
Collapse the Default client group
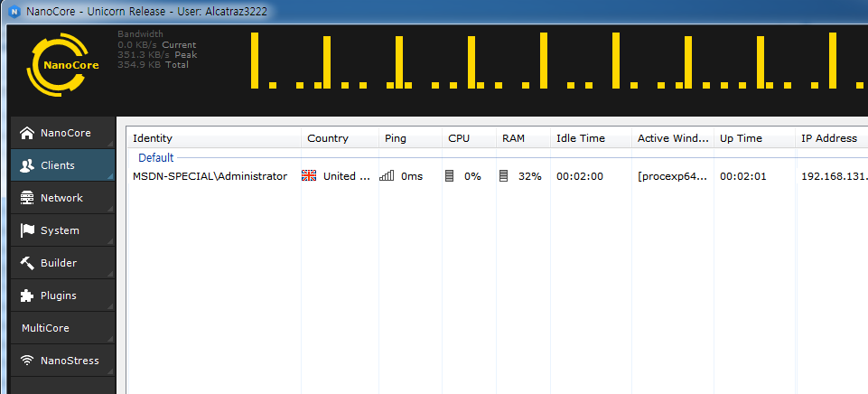(155, 158)
